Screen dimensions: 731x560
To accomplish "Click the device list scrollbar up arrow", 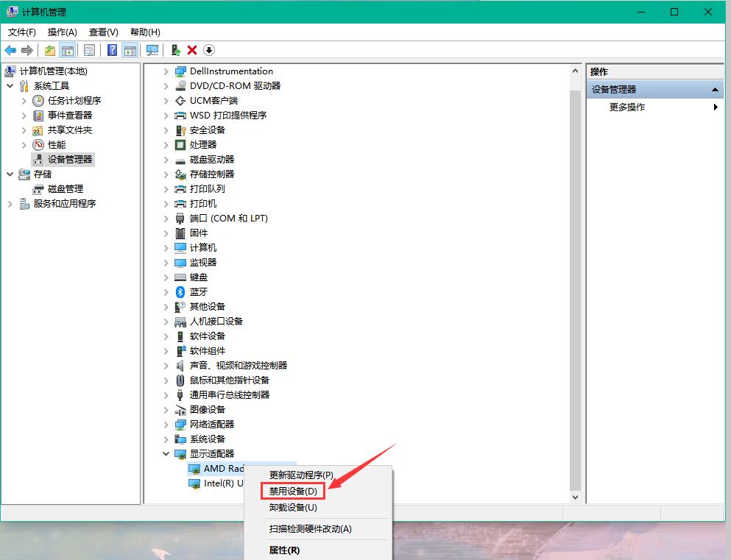I will pos(575,71).
